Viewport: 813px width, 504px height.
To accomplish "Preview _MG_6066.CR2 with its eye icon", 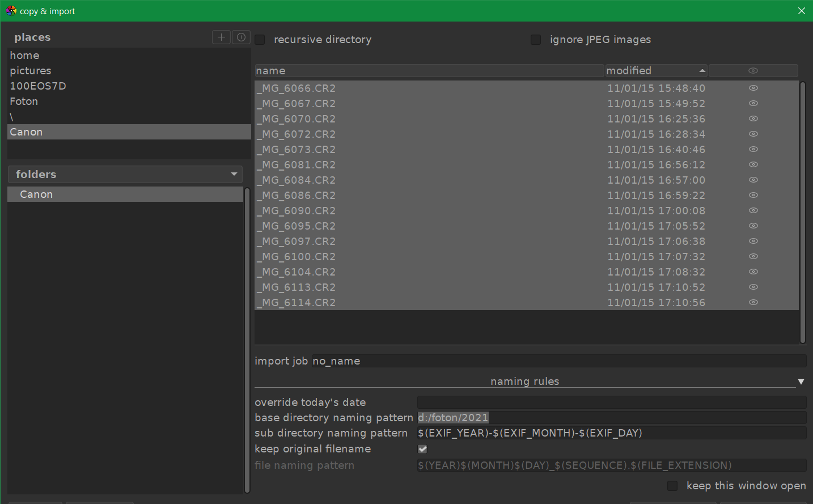I will click(753, 88).
